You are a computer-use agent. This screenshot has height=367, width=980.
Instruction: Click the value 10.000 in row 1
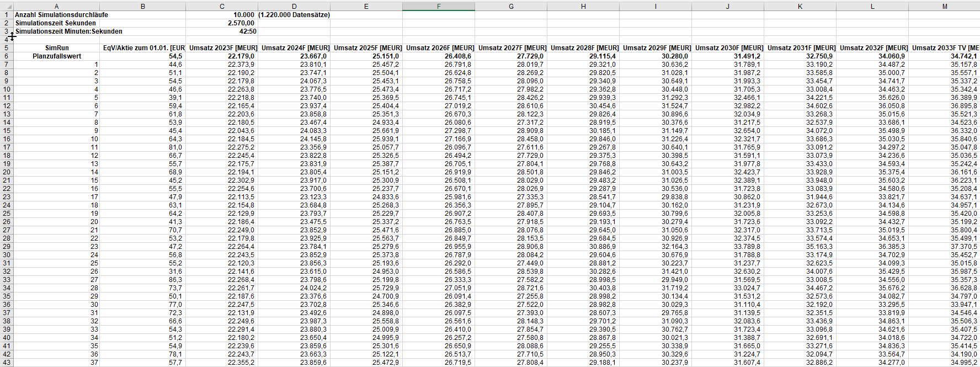pyautogui.click(x=244, y=15)
